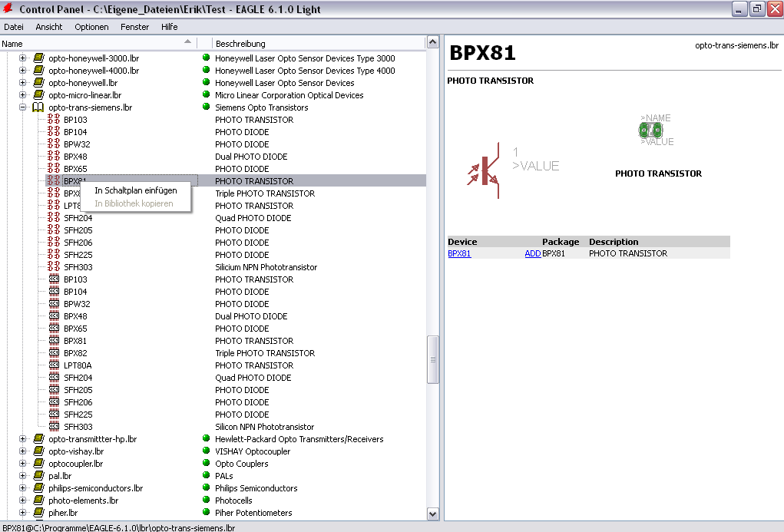This screenshot has width=784, height=532.
Task: Click the device icon beside first SFH303
Action: 54,267
